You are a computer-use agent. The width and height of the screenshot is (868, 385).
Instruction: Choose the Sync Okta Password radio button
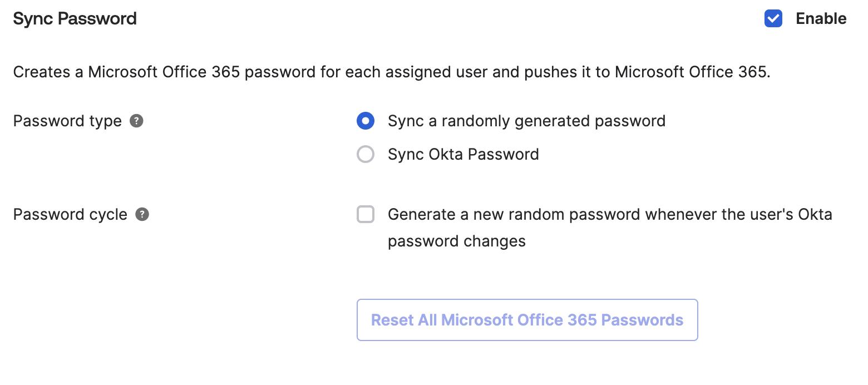point(366,154)
